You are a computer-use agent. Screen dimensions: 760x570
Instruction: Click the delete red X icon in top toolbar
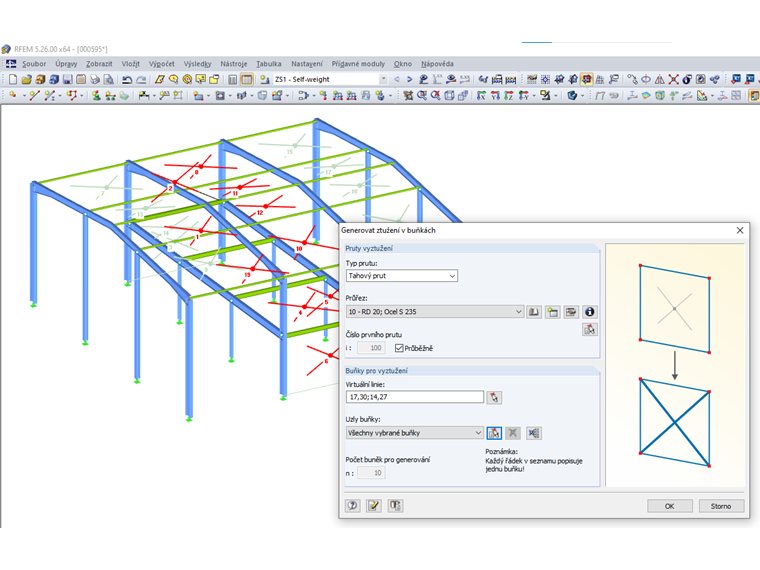[673, 79]
